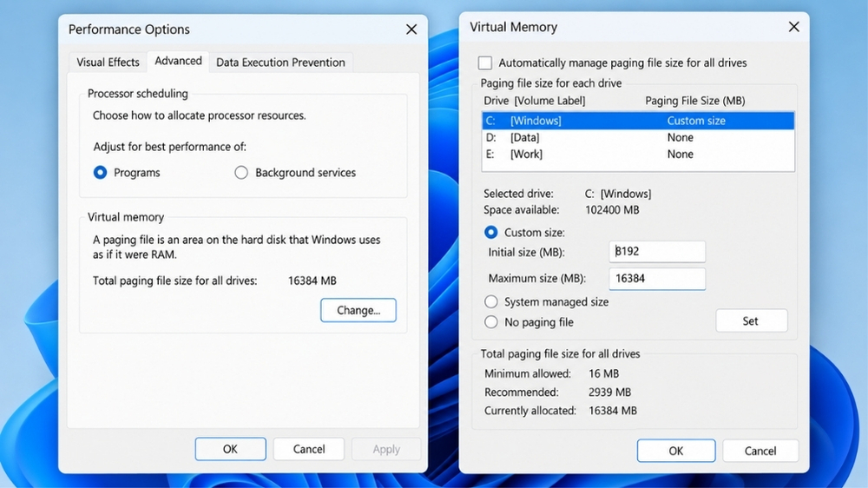
Task: Open the Data Execution Prevention tab
Action: pos(280,62)
